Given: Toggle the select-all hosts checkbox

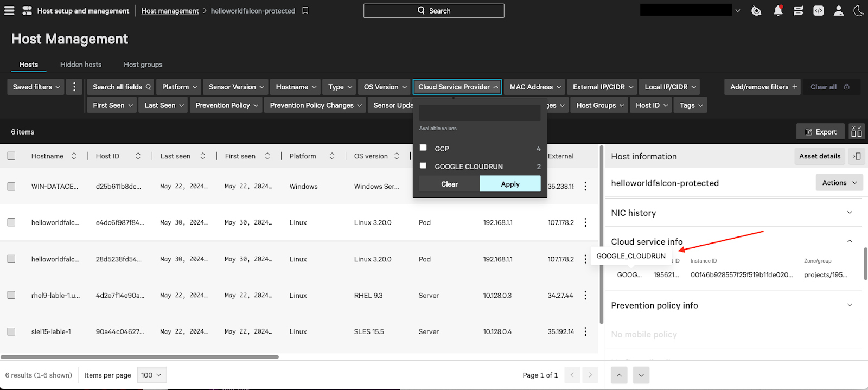Looking at the screenshot, I should (x=11, y=156).
